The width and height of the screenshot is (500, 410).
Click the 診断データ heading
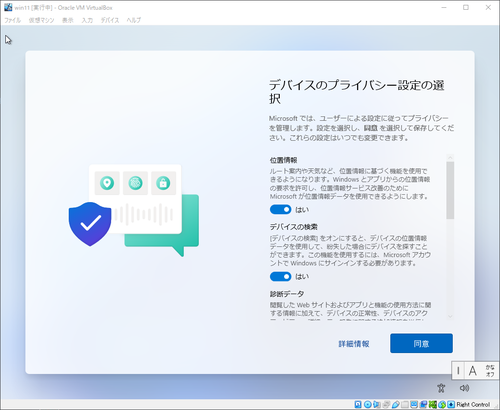coord(287,294)
